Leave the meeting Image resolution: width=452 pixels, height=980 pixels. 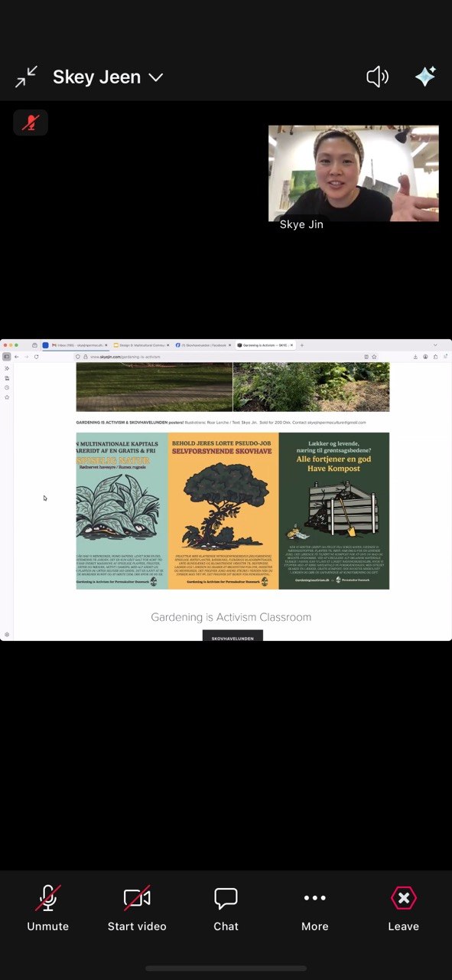[x=403, y=908]
